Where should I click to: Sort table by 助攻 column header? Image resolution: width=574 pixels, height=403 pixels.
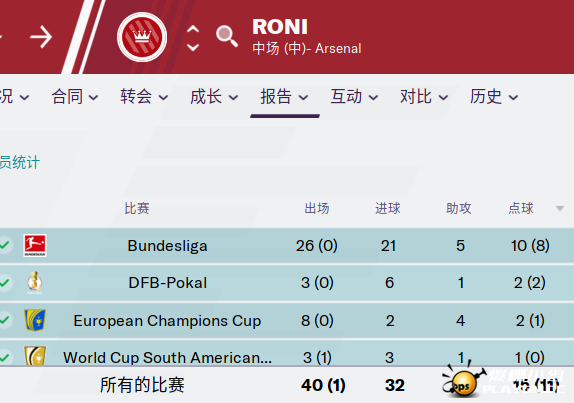tap(458, 208)
